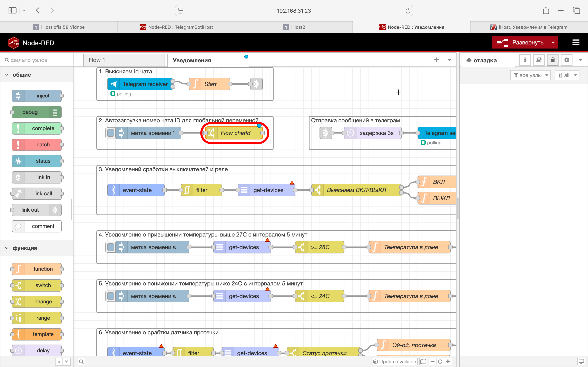Screen dimensions: 588x367
Task: Open the configuration gear sidebar icon
Action: [567, 60]
